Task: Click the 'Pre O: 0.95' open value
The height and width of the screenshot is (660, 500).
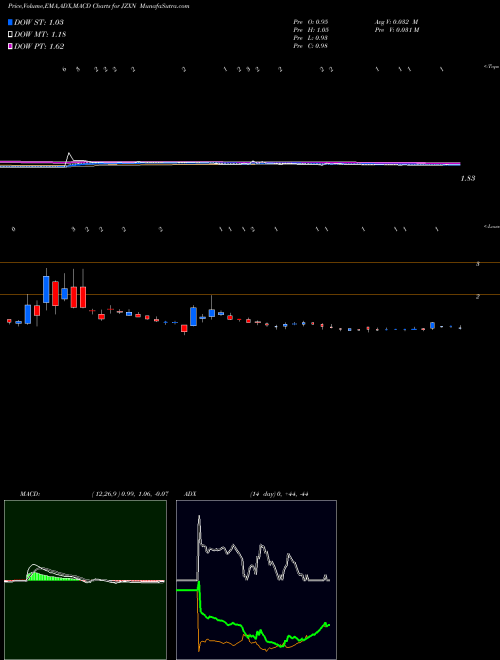Action: click(x=311, y=22)
